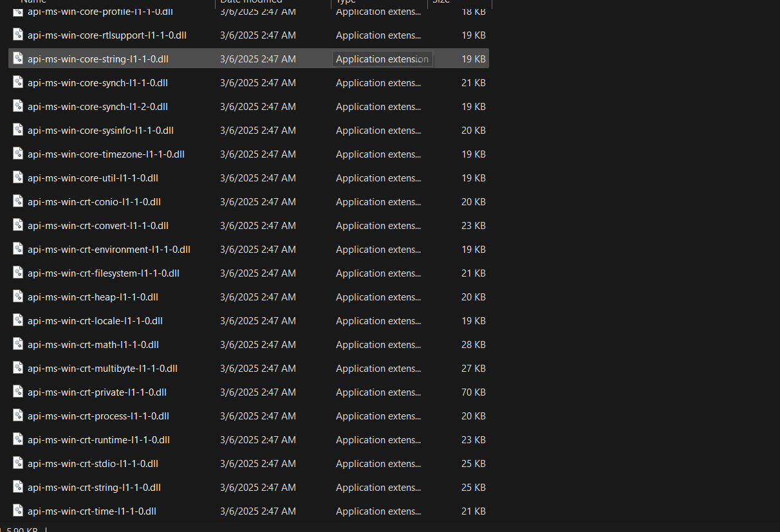Select file name api-ms-win-crt-private-l1-1-0.dll
This screenshot has height=532, width=780.
97,392
